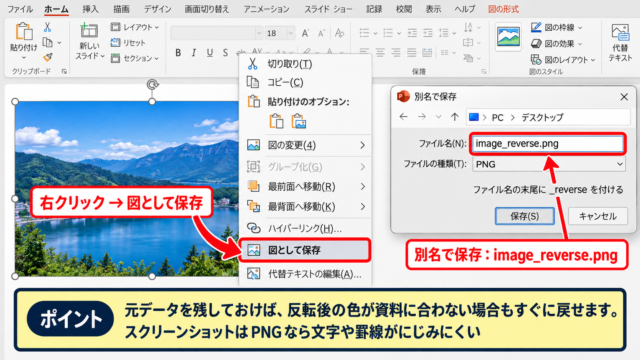This screenshot has height=360, width=640.
Task: Open the font name dropdown arrow
Action: [259, 33]
